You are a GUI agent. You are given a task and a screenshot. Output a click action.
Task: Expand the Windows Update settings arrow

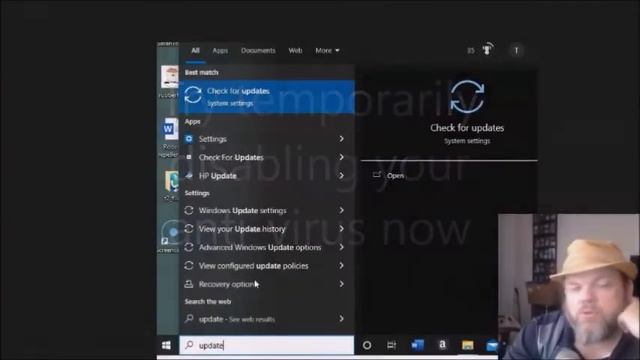click(341, 210)
